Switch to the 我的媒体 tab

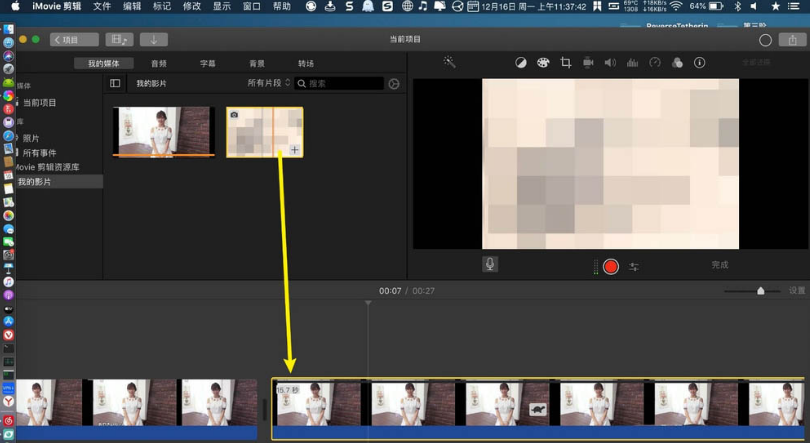(x=103, y=64)
